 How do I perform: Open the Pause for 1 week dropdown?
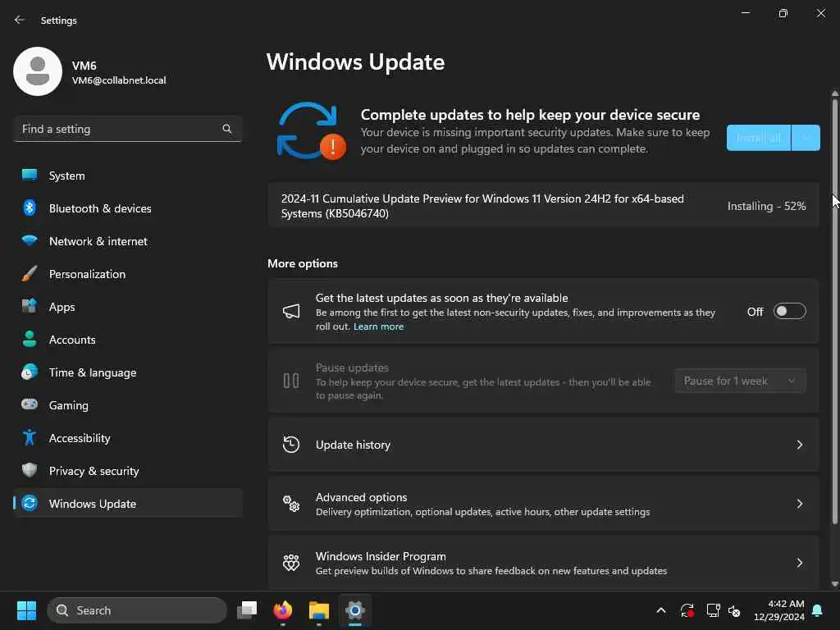pyautogui.click(x=741, y=381)
